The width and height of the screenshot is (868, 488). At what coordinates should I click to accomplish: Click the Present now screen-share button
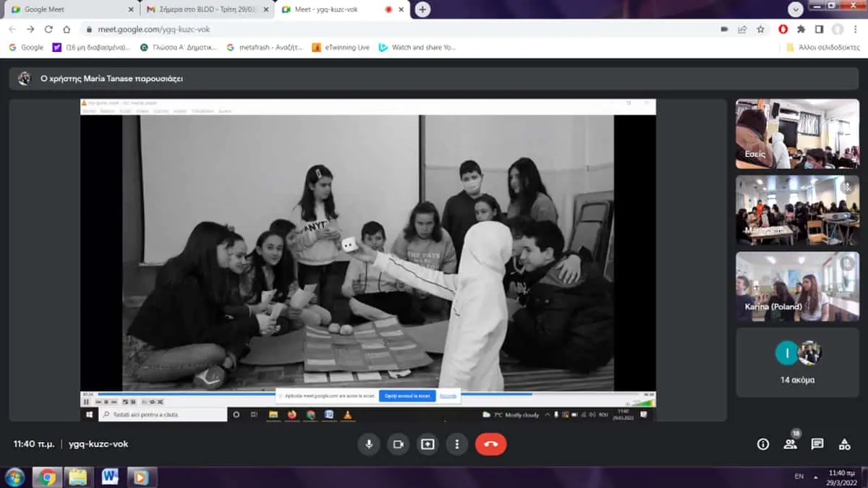click(x=427, y=445)
